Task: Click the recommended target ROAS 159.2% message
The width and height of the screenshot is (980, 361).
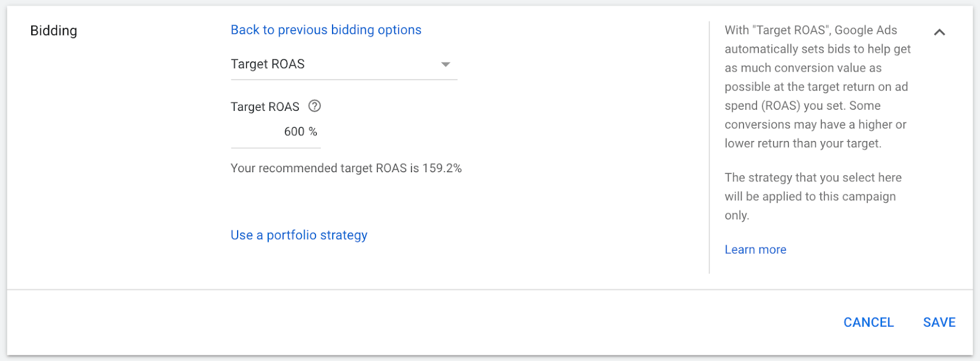Action: tap(346, 168)
